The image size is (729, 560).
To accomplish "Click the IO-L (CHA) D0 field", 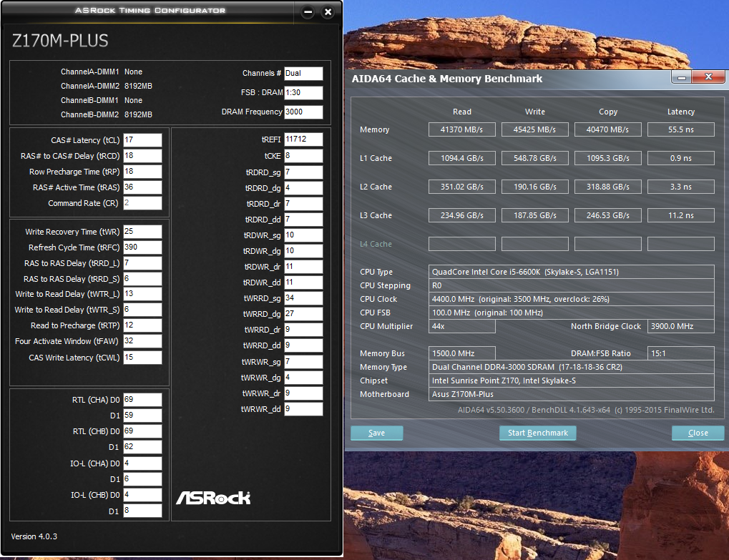I will pos(143,463).
